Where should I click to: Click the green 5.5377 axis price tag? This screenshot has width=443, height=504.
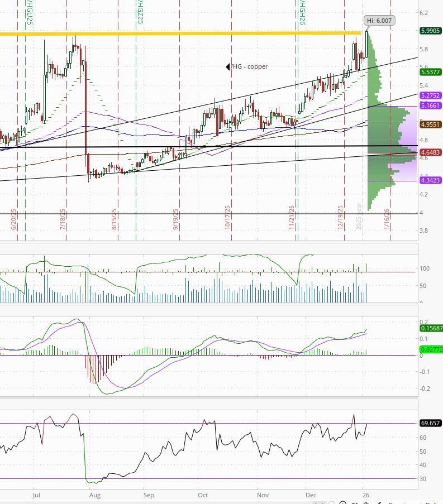tap(430, 72)
